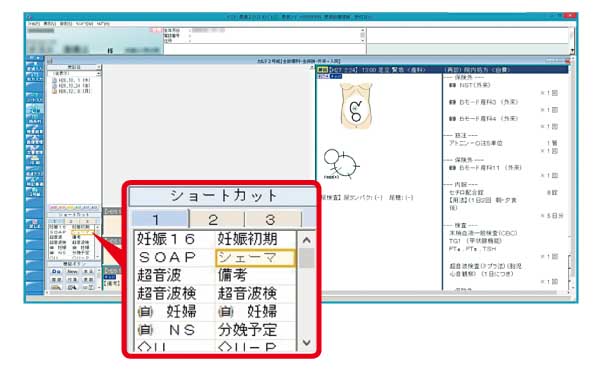Pick 妊娠初期 in the enlarged shortcut list
The width and height of the screenshot is (600, 370).
coord(247,240)
